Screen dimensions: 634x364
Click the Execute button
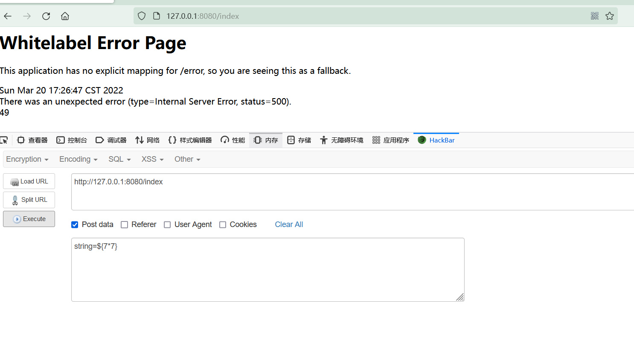[x=29, y=219]
